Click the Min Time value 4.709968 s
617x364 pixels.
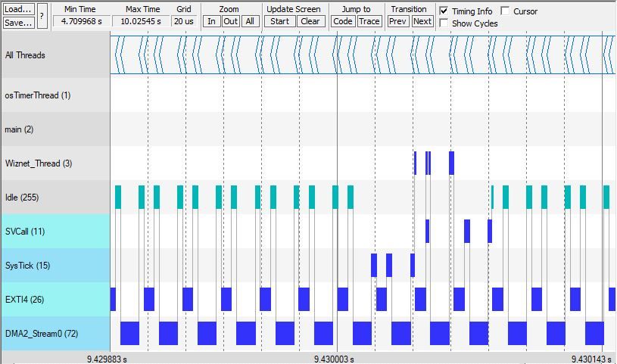pos(82,21)
